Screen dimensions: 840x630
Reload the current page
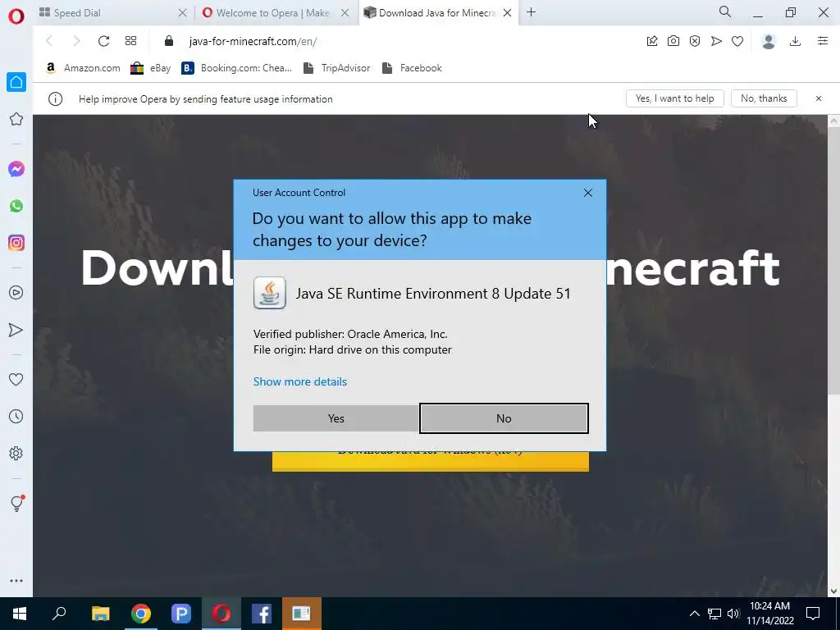(x=103, y=41)
